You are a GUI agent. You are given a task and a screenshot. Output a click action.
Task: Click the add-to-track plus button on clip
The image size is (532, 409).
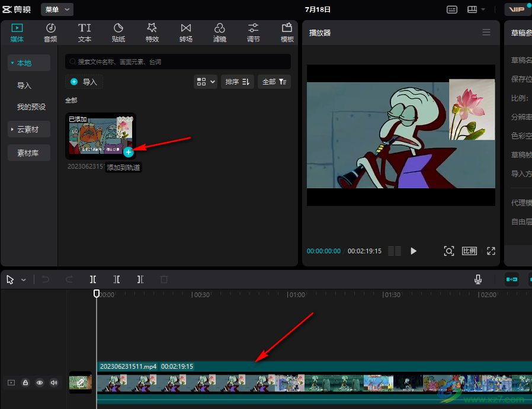point(128,153)
